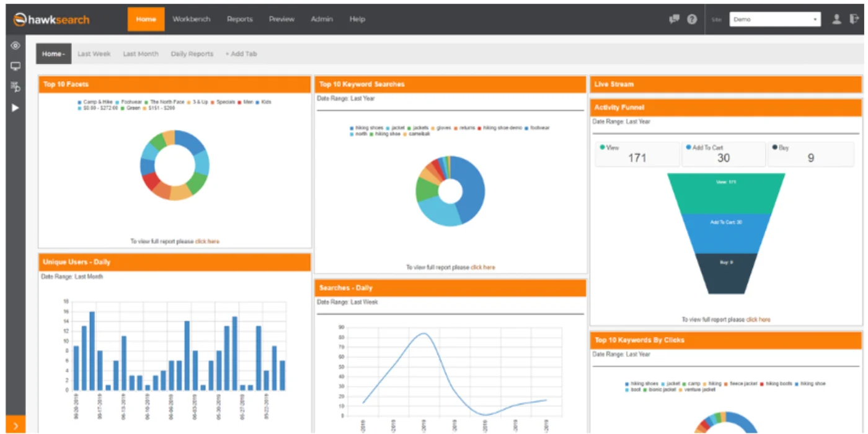Switch to the Daily Reports tab

pyautogui.click(x=192, y=54)
